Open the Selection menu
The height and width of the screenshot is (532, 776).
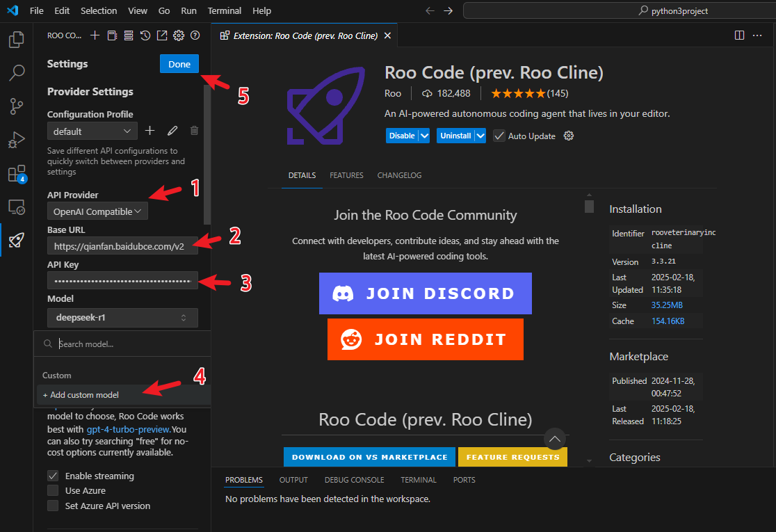click(x=99, y=11)
